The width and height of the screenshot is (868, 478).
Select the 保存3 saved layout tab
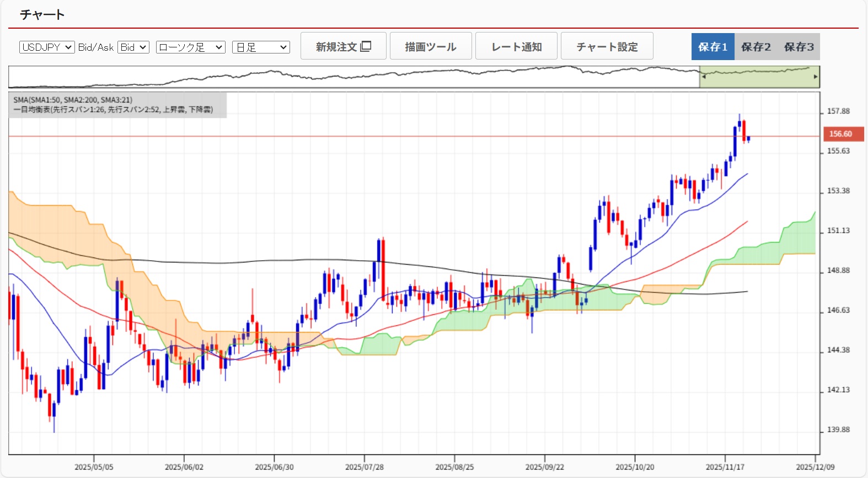click(x=799, y=47)
